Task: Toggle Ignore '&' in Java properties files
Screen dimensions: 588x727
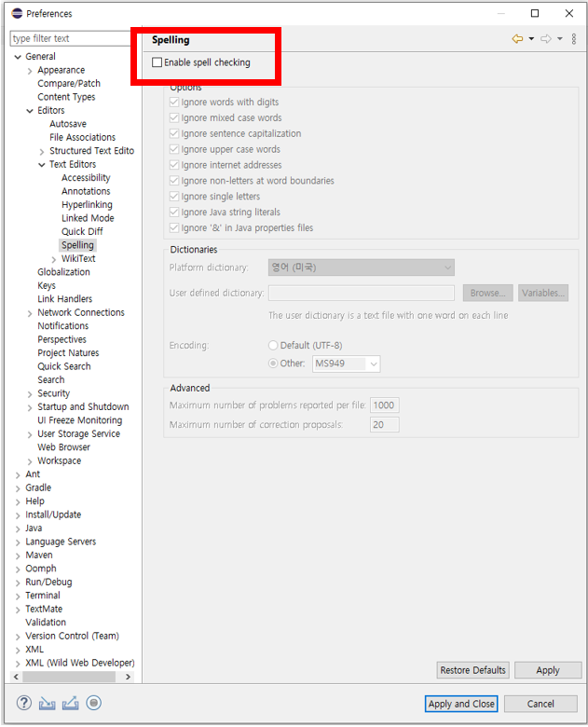Action: click(174, 227)
